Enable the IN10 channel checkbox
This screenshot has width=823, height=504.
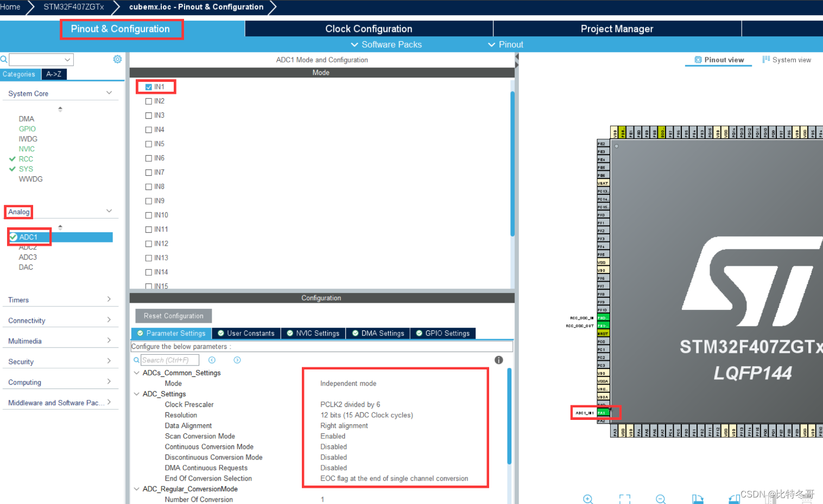149,215
